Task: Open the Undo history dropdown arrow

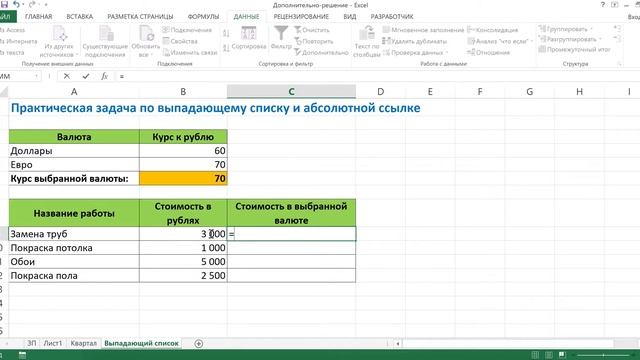Action: tap(24, 4)
